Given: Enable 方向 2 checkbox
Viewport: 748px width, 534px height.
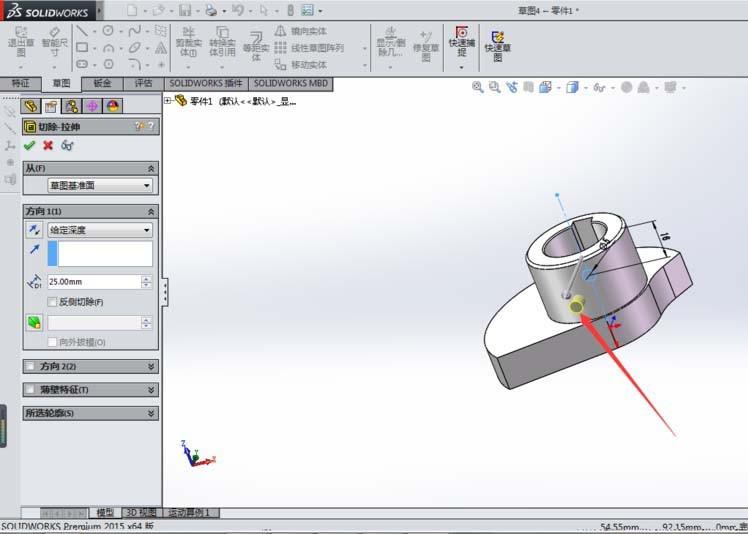Looking at the screenshot, I should click(30, 366).
